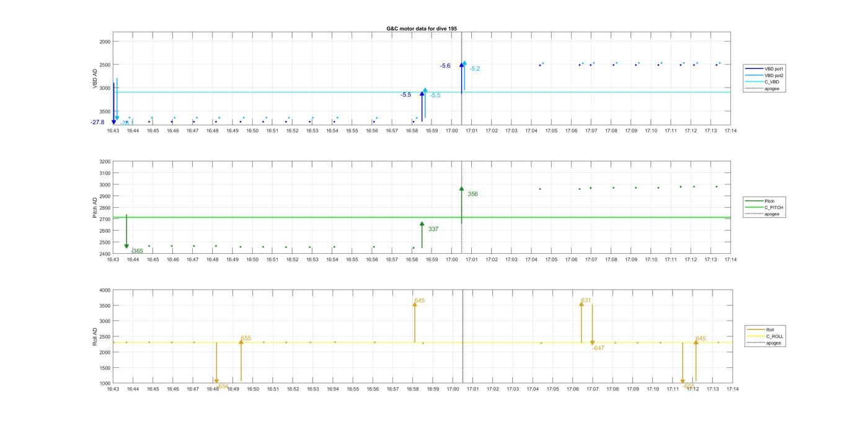Click the "337" pitch data label
The image size is (868, 430).
click(433, 229)
